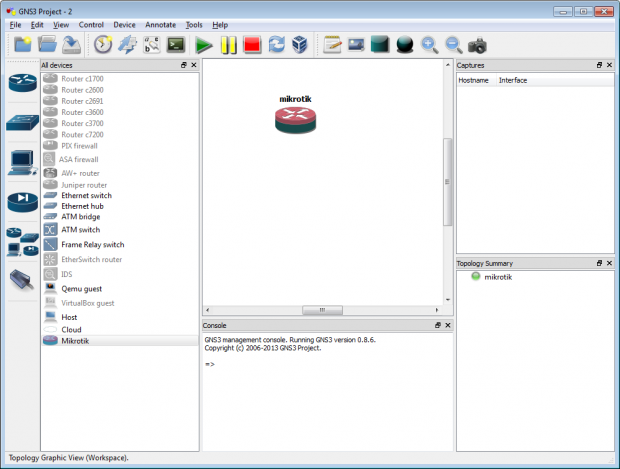Start all devices with green play

204,45
